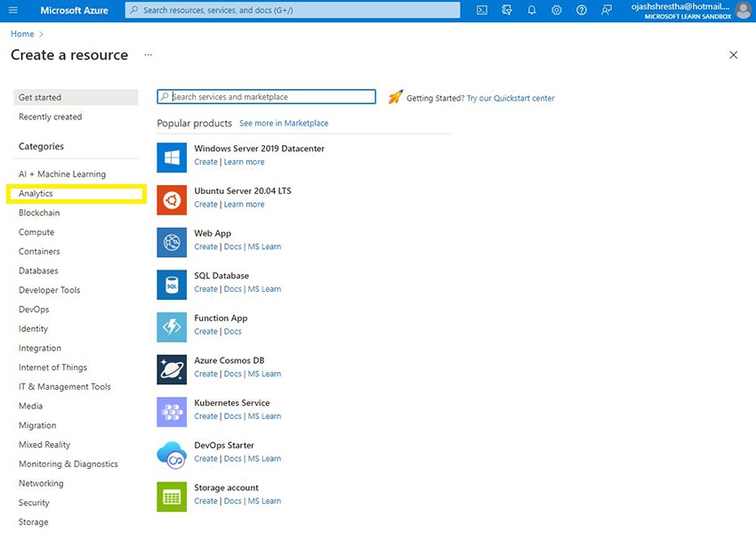Open the Directories and subscriptions filter icon
The image size is (756, 533).
507,10
